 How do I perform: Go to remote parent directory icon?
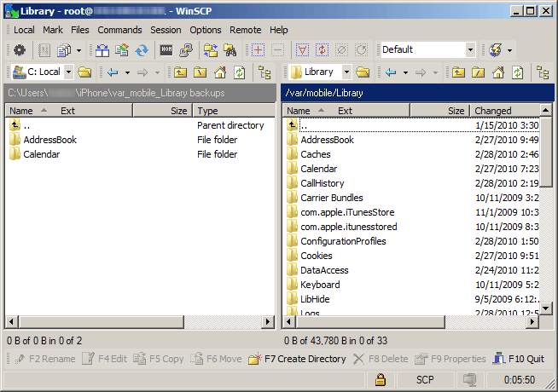(458, 72)
